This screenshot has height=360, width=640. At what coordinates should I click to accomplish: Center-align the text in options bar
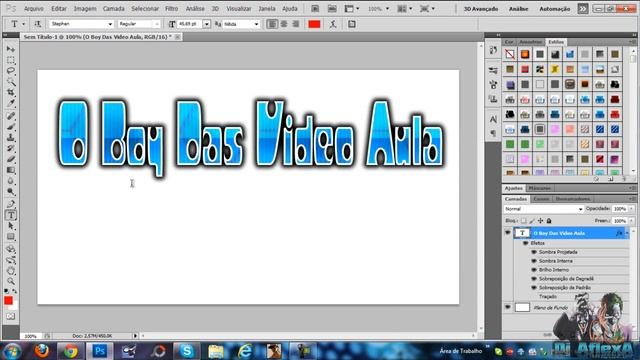[284, 24]
